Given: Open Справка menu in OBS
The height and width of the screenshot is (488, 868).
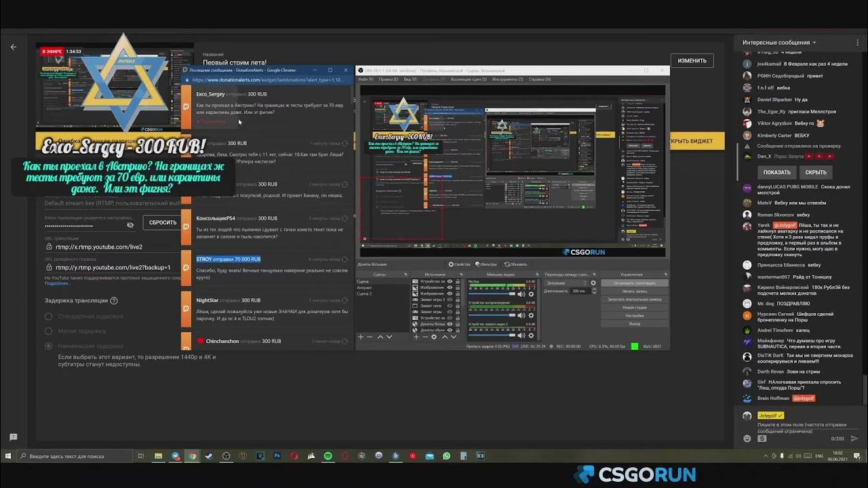Looking at the screenshot, I should (540, 79).
